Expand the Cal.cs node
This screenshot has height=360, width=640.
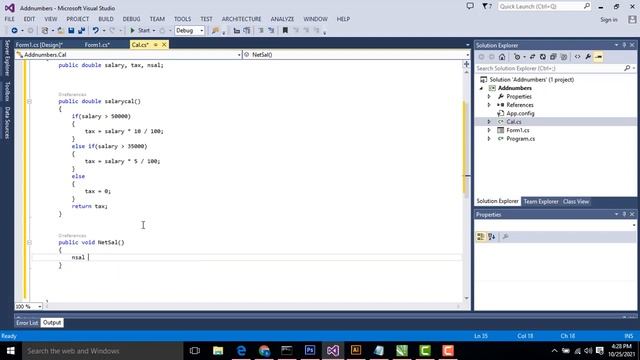pyautogui.click(x=489, y=122)
